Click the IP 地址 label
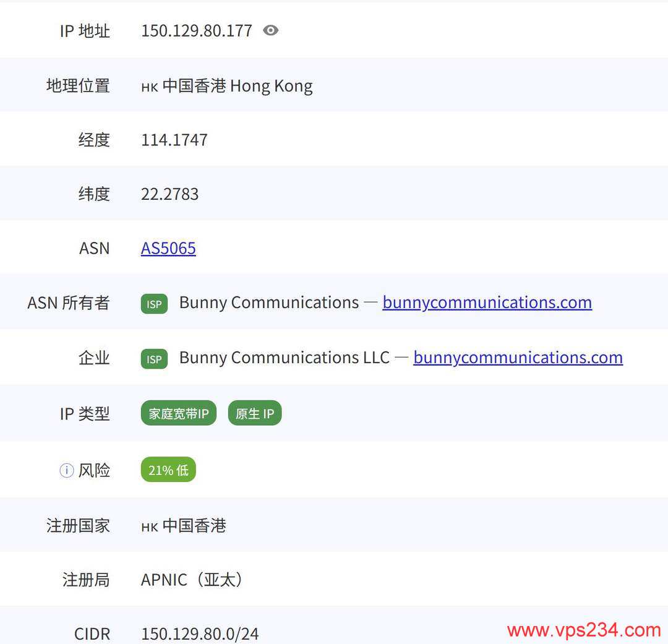Viewport: 668px width, 644px height. click(85, 31)
